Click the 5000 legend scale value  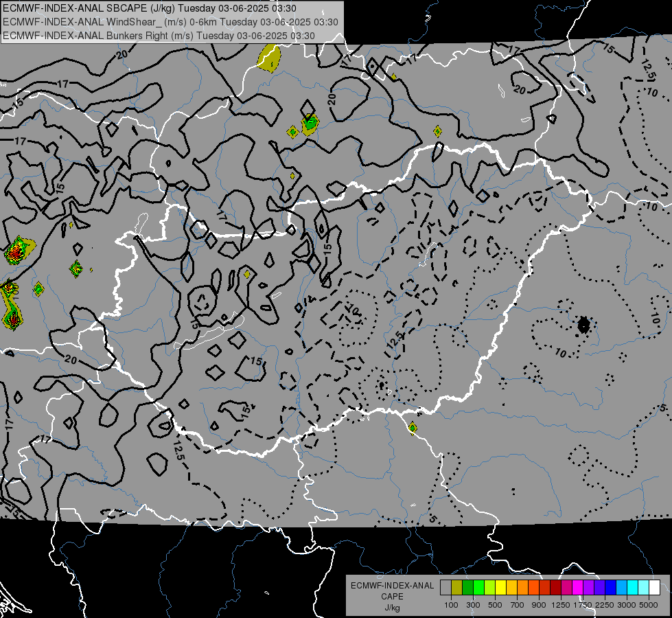649,605
